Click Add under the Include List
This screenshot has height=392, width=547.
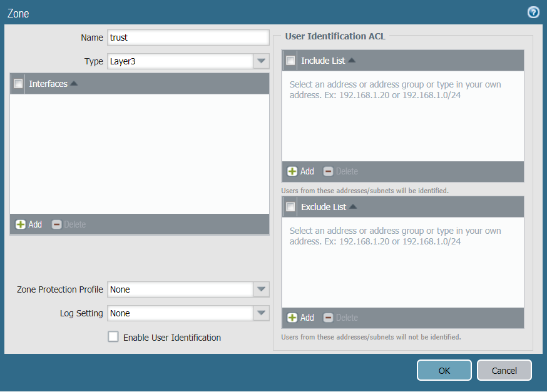point(300,171)
